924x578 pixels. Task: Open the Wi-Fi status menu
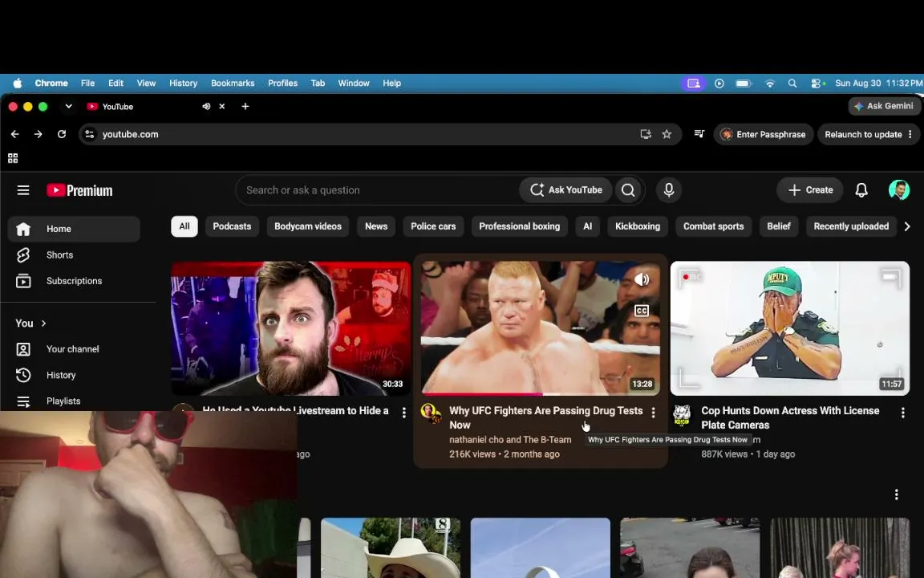[770, 83]
